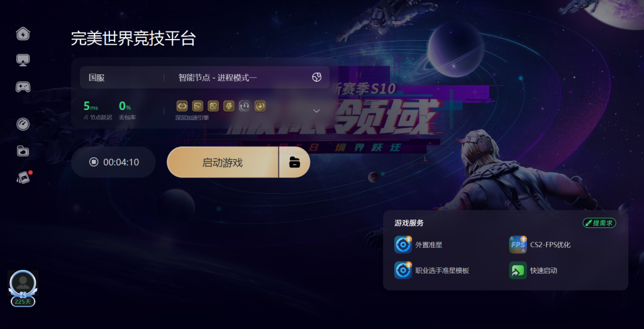Click the monitor icon in sidebar
Screen dimensions: 644x329
coord(23,60)
